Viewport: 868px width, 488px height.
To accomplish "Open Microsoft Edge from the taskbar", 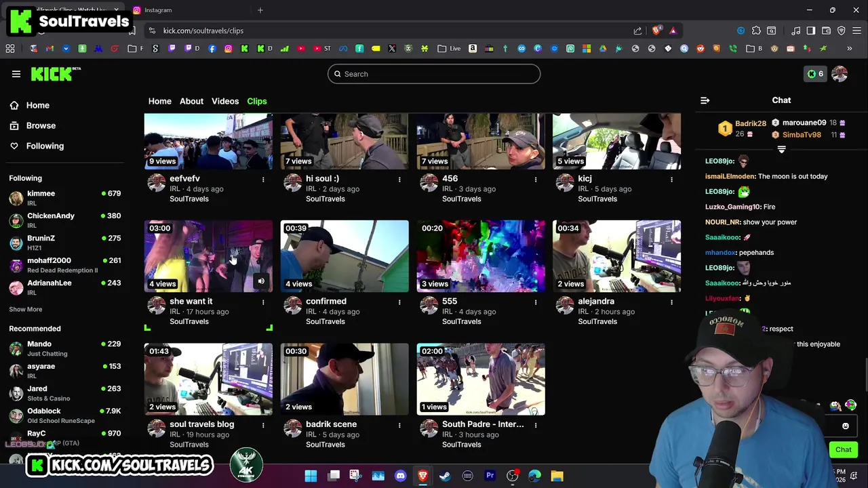I will click(x=534, y=476).
